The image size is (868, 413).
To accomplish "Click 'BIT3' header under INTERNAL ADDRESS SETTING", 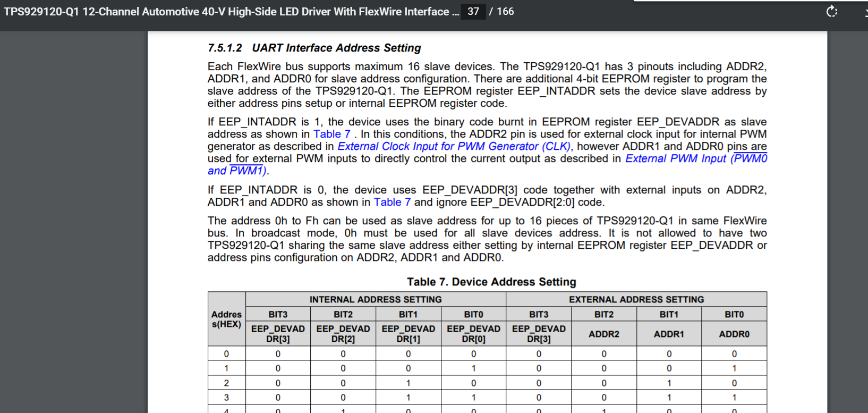I will 278,314.
